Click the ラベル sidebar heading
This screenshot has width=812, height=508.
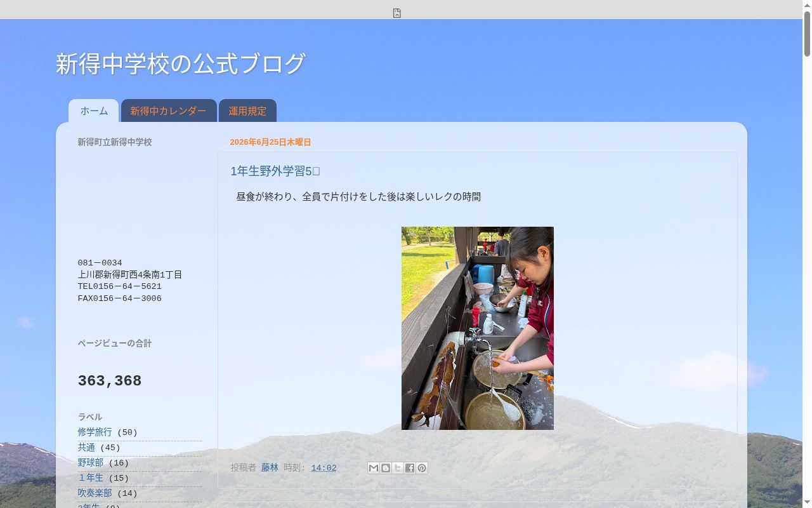point(90,417)
